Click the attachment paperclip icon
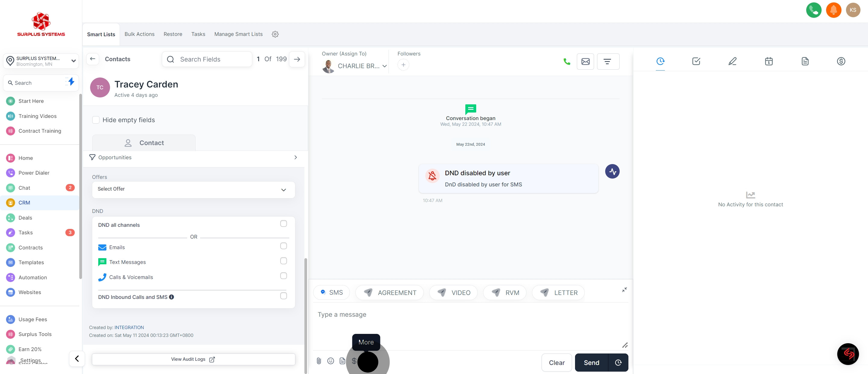Screen dimensions: 868x374 pos(319,361)
